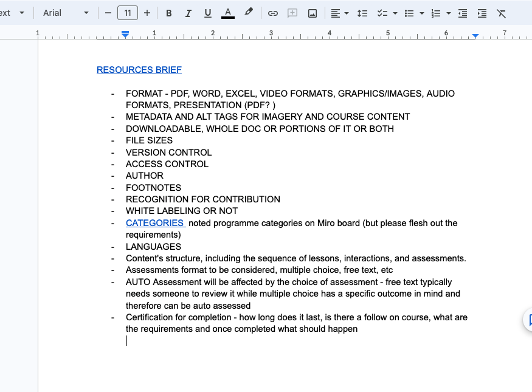Open the RESOURCES BRIEF heading link

(x=139, y=70)
